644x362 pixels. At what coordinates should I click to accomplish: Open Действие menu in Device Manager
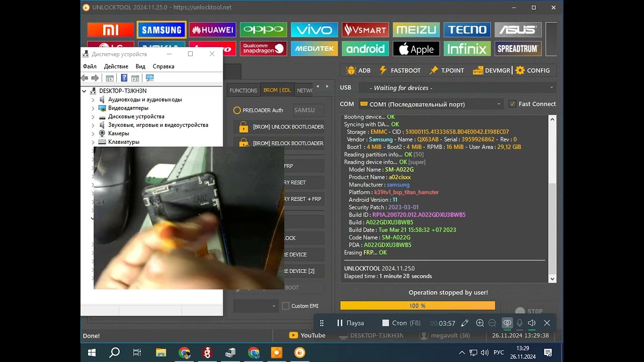click(x=116, y=66)
